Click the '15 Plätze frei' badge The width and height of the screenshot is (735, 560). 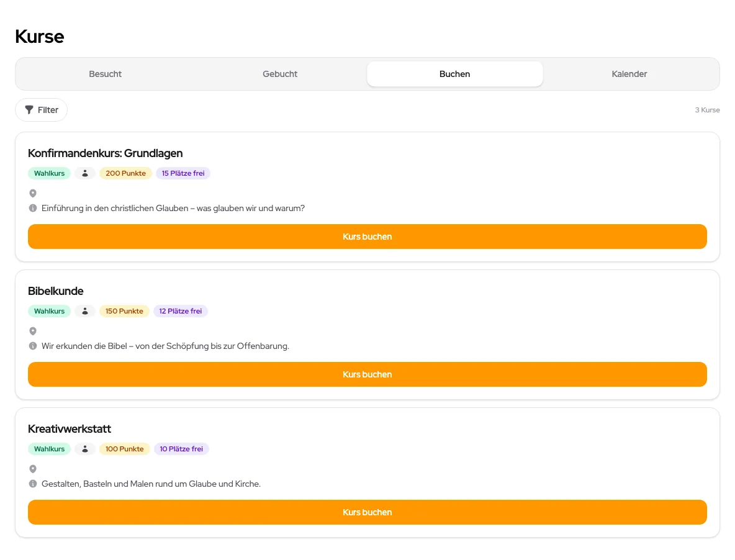tap(183, 173)
